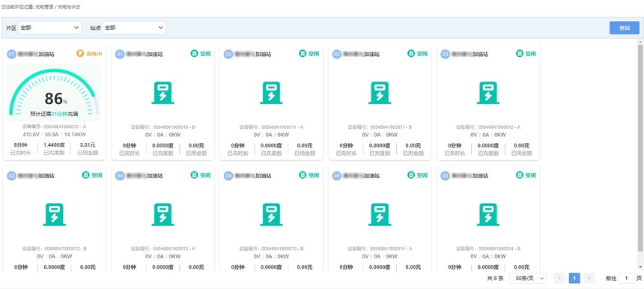Select page 1 in pagination
Viewport: 644px width, 289px height.
tap(574, 279)
